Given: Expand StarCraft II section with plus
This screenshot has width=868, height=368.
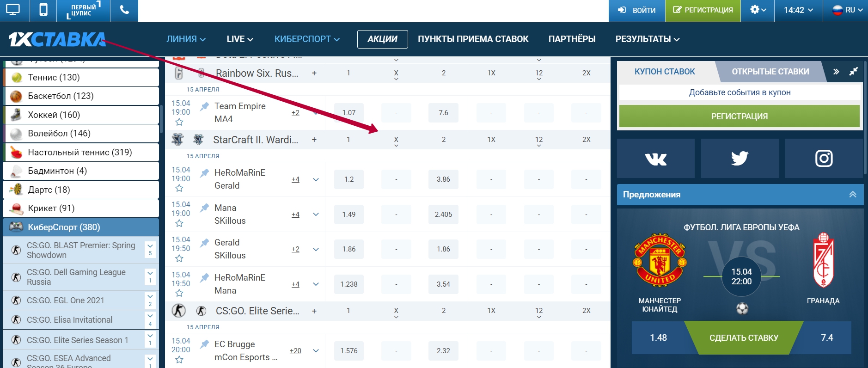Looking at the screenshot, I should (314, 140).
